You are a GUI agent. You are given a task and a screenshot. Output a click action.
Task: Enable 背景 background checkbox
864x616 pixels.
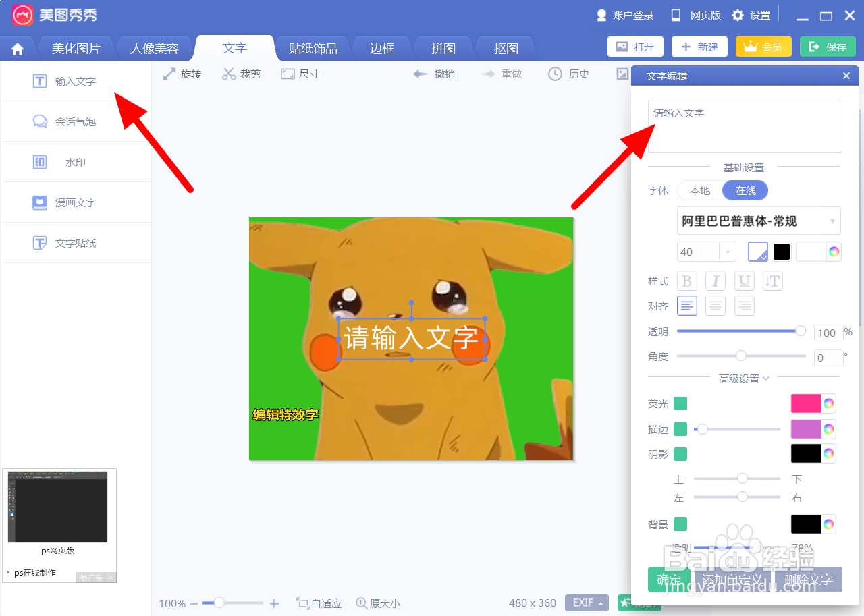coord(680,524)
